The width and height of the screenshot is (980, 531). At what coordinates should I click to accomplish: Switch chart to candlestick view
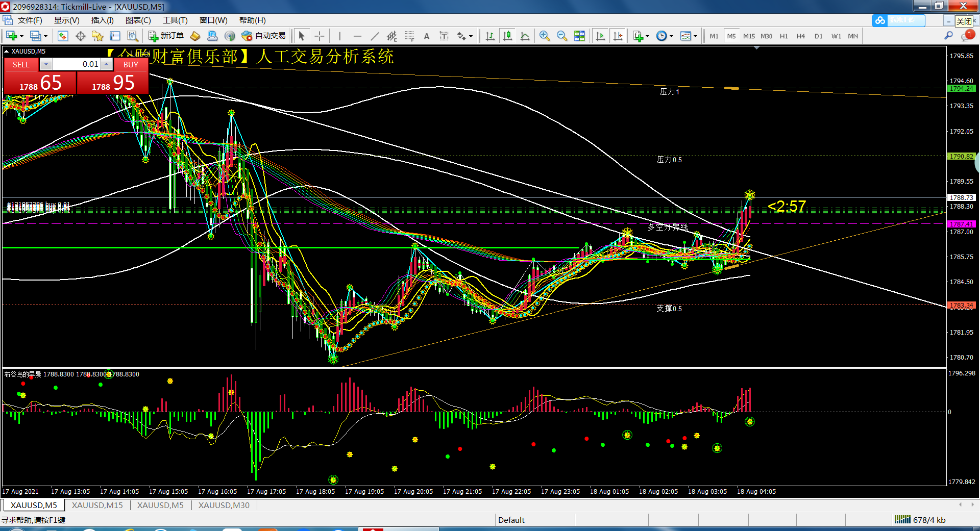point(507,36)
